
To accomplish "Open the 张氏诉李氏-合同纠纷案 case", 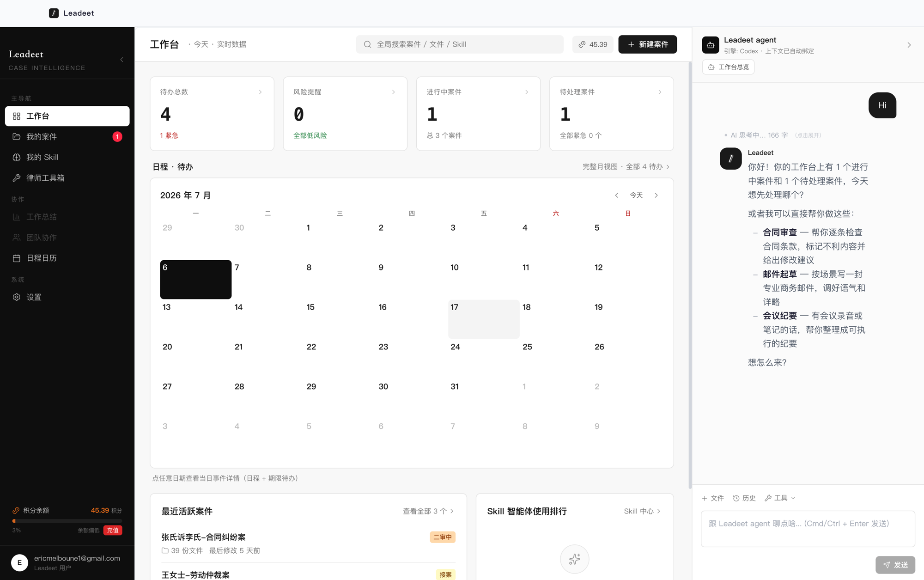I will pyautogui.click(x=308, y=543).
